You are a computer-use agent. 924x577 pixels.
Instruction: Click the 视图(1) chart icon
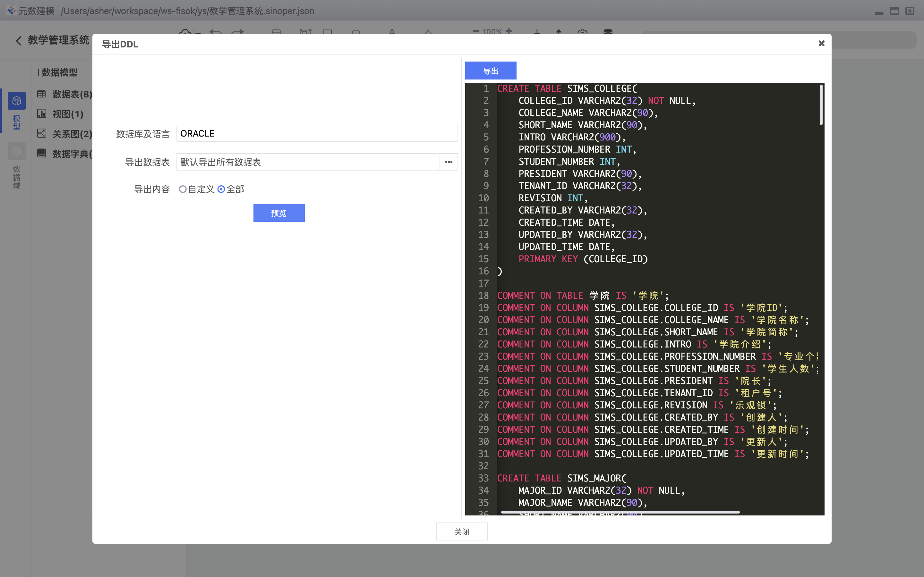pos(42,114)
